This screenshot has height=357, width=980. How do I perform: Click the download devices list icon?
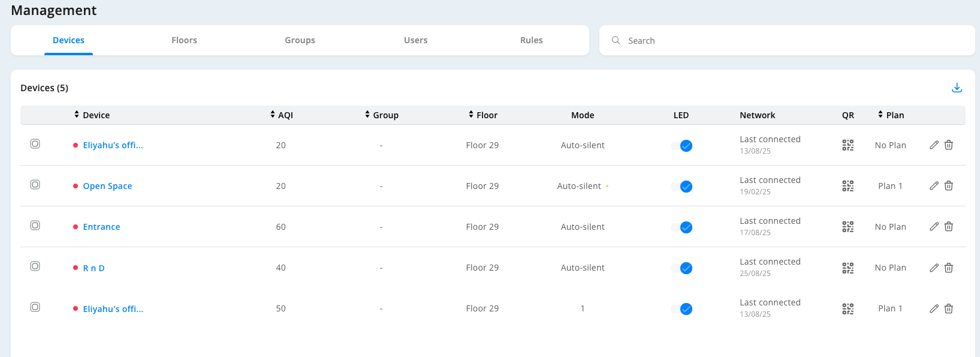[x=957, y=88]
